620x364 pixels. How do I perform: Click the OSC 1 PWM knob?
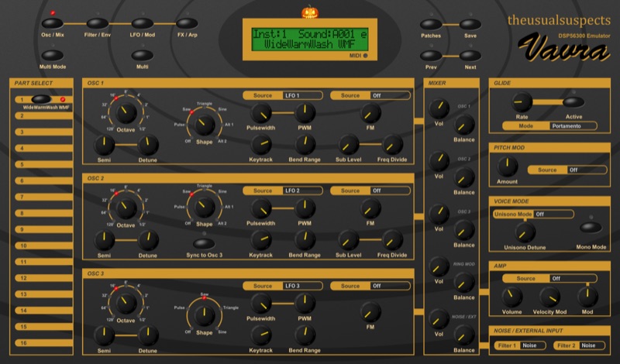pos(305,113)
